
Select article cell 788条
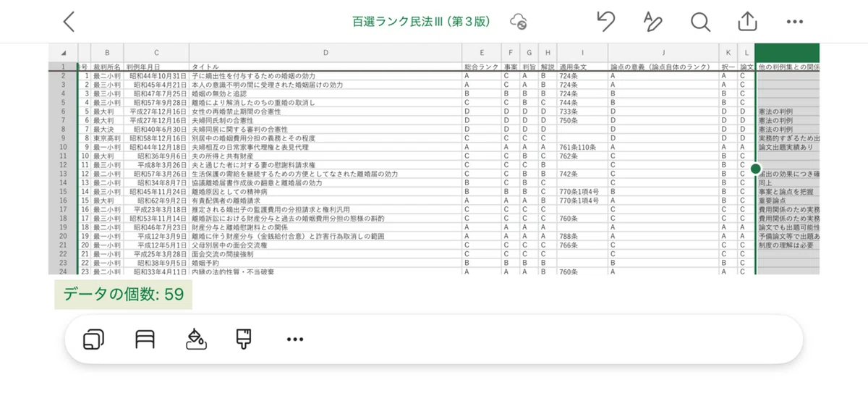[583, 236]
